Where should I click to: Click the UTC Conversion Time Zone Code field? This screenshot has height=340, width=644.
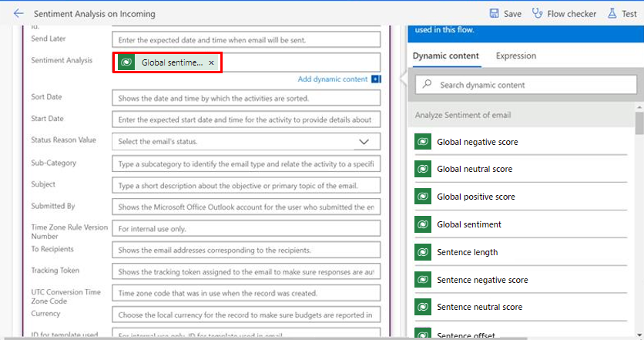tap(246, 293)
